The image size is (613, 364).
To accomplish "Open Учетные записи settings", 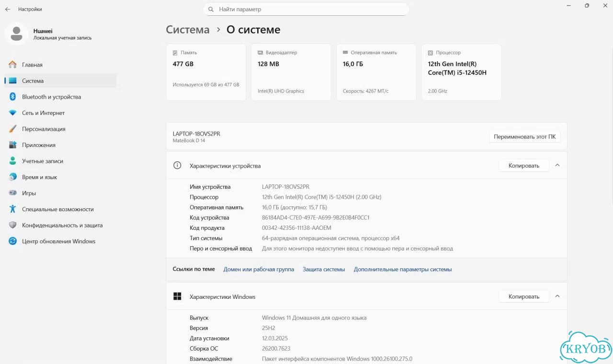I will click(60, 161).
